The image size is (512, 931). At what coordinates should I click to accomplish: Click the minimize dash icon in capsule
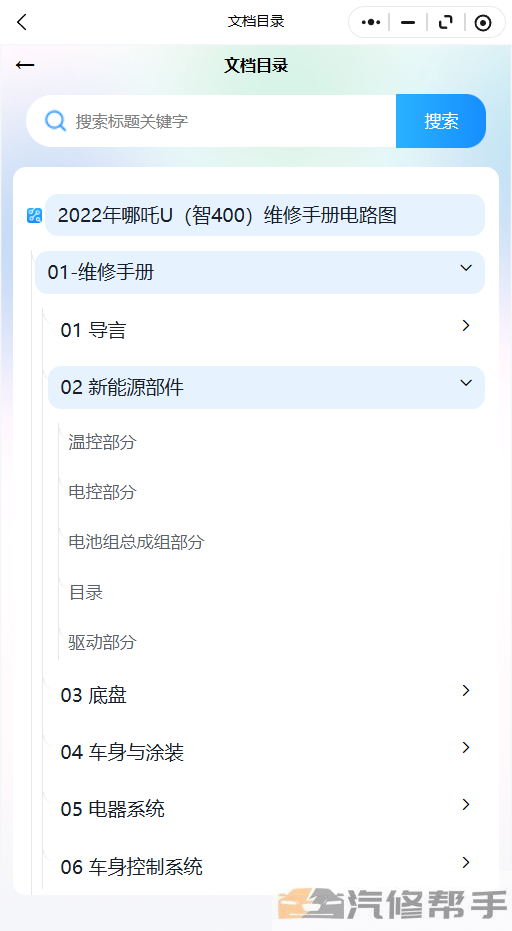408,23
